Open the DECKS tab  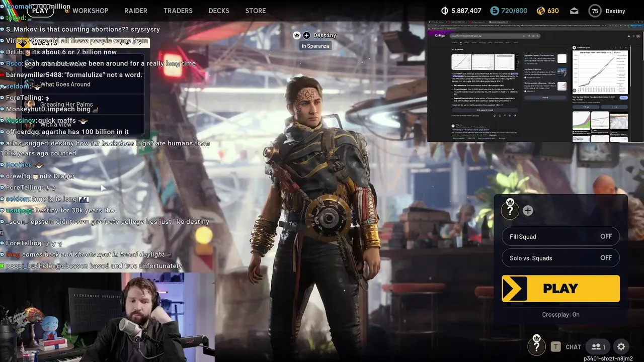[219, 11]
